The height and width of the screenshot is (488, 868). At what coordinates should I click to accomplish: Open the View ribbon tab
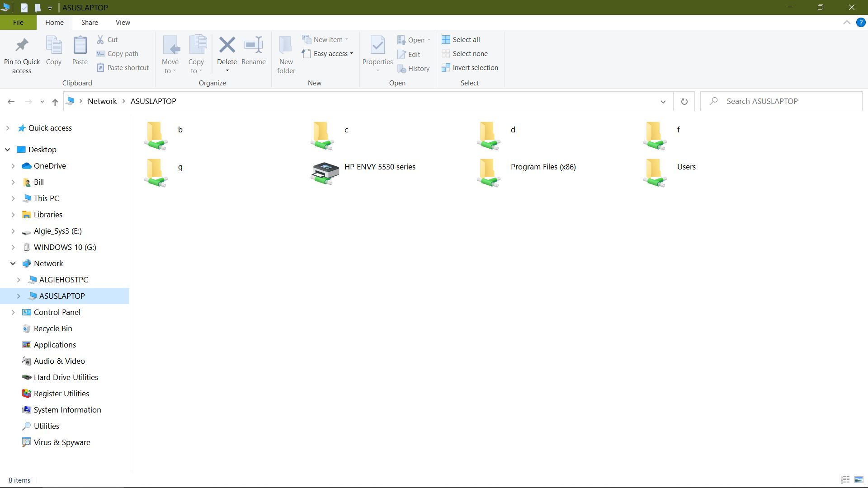coord(123,23)
